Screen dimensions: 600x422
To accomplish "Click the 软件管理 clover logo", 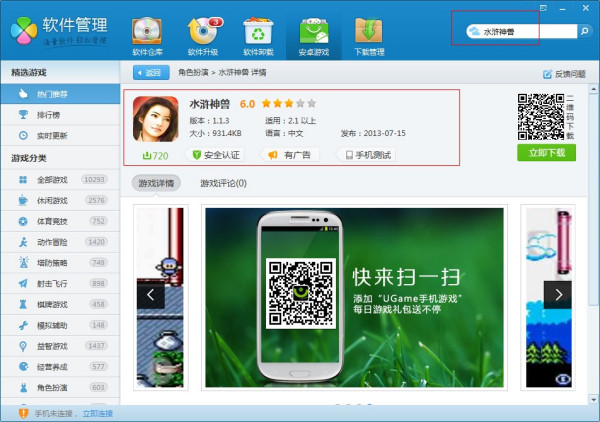I will tap(24, 31).
